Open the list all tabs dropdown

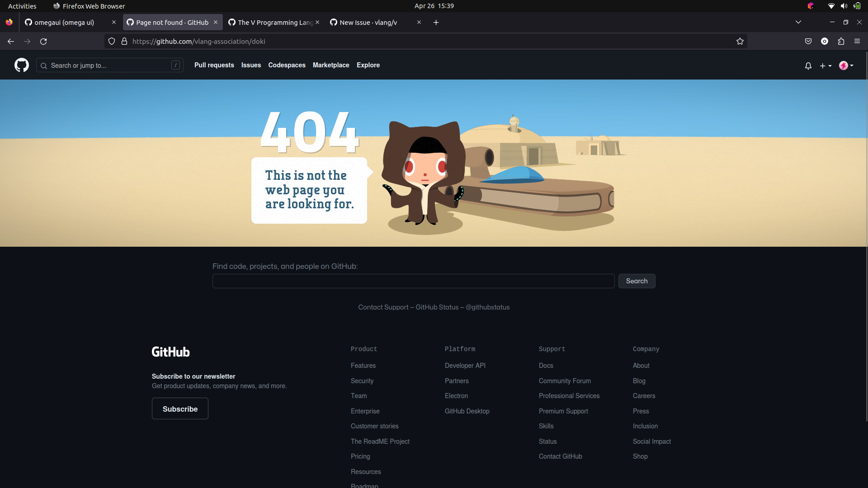pyautogui.click(x=798, y=22)
